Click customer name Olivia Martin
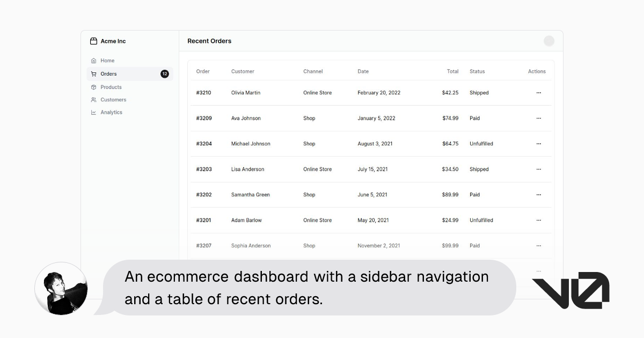The image size is (644, 338). [245, 93]
